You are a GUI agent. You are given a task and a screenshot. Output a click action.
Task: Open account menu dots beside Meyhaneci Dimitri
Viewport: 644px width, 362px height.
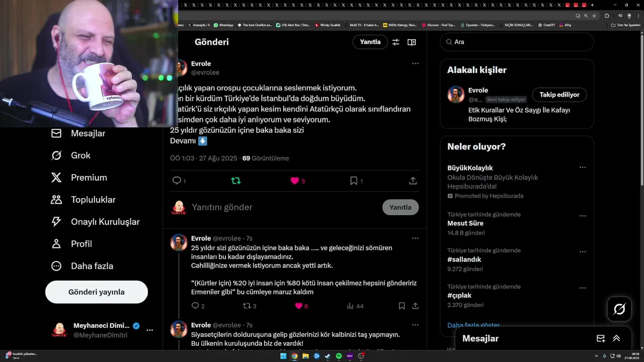coord(149,330)
